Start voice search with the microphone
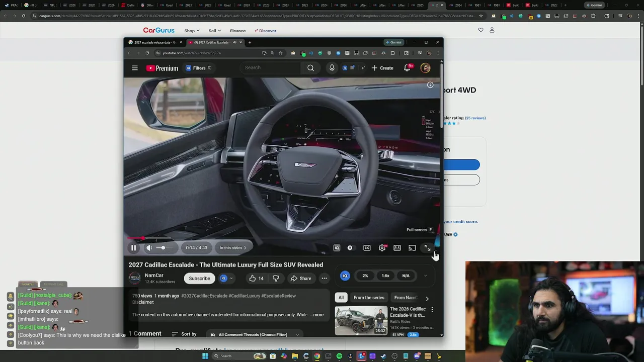Viewport: 644px width, 362px height. 332,68
